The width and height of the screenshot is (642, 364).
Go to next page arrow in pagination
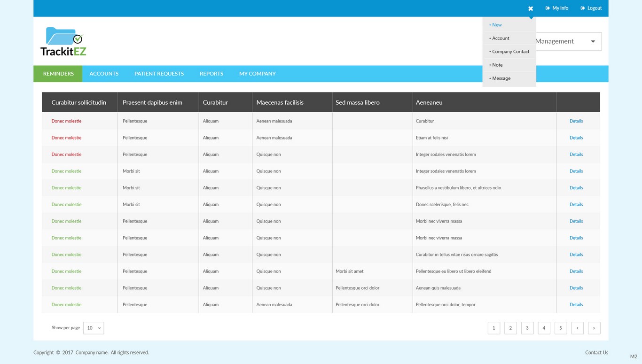[594, 328]
